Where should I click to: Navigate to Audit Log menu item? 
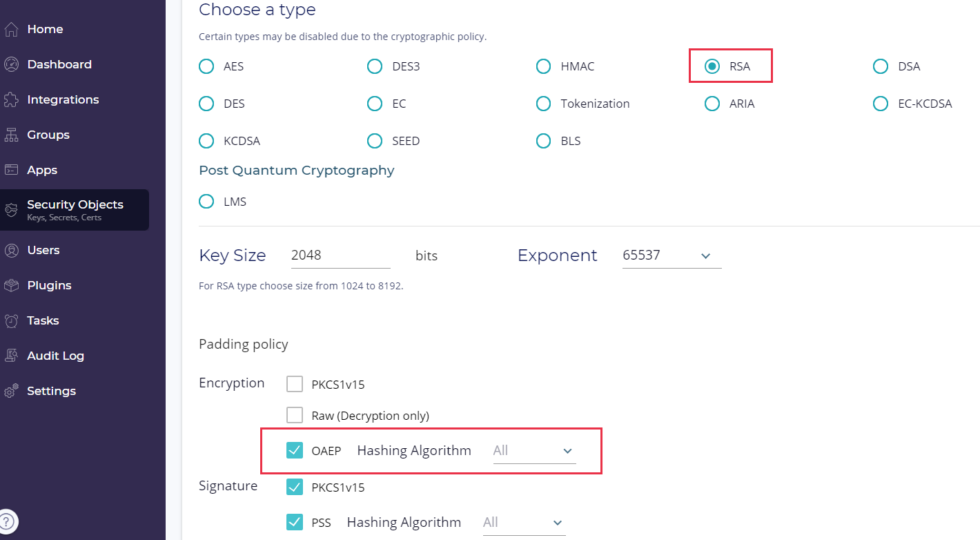tap(55, 356)
